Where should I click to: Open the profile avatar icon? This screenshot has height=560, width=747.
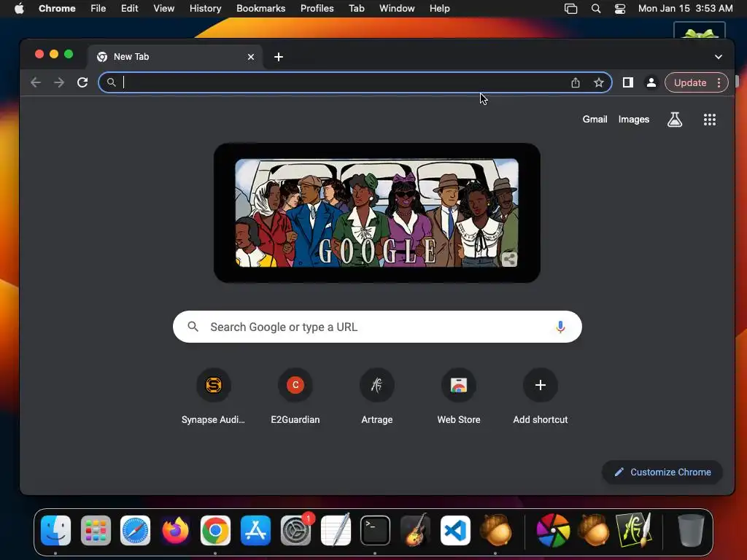click(x=651, y=82)
